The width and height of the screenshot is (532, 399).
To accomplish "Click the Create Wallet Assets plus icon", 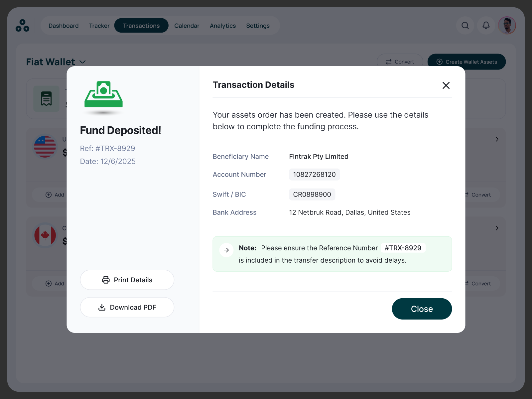I will coord(440,62).
